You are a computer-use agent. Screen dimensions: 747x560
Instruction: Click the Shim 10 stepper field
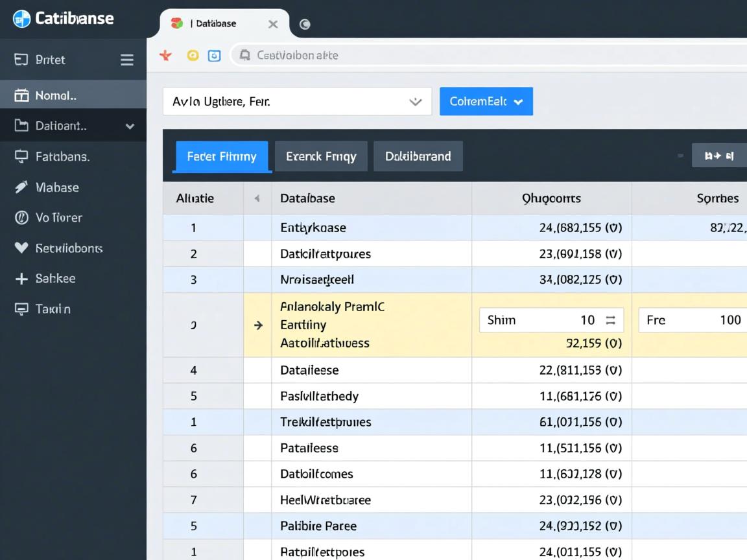[551, 320]
